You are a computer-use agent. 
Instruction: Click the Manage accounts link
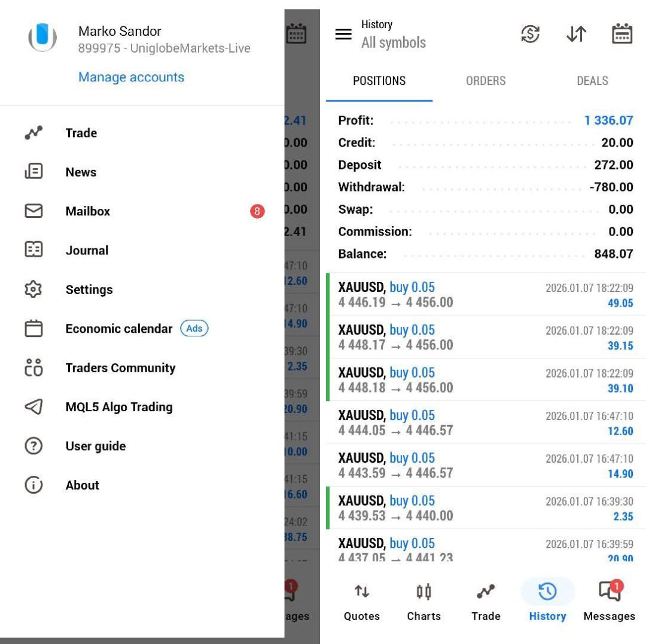[x=131, y=77]
